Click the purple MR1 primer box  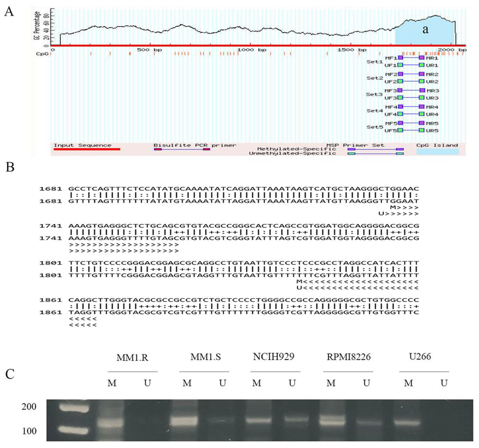pos(421,58)
